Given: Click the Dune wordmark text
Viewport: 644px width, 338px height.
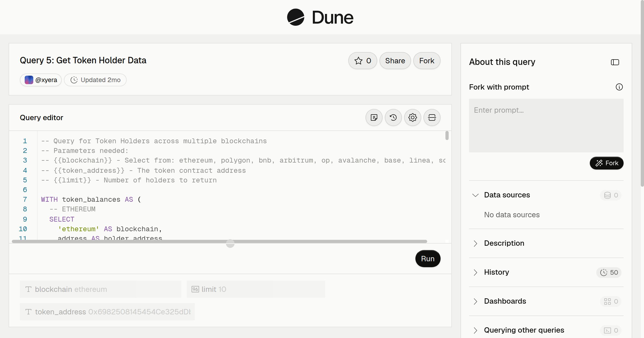Looking at the screenshot, I should [333, 17].
